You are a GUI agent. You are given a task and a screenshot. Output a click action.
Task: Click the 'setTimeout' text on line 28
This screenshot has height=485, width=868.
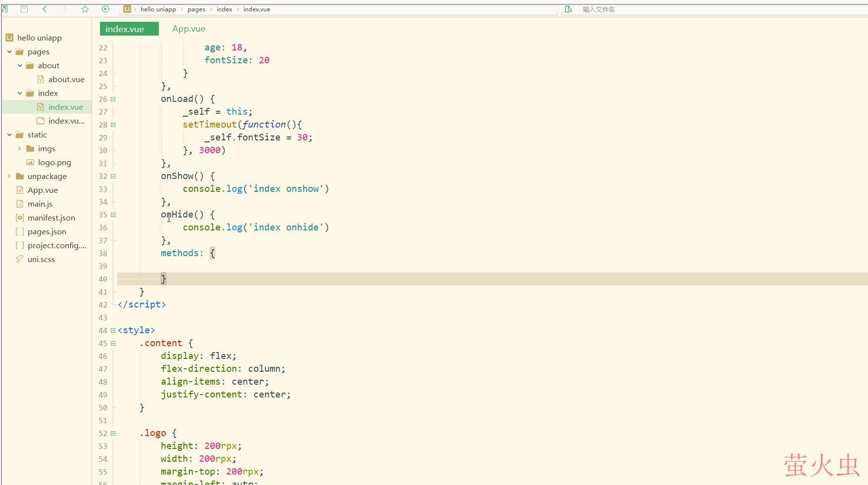[210, 125]
